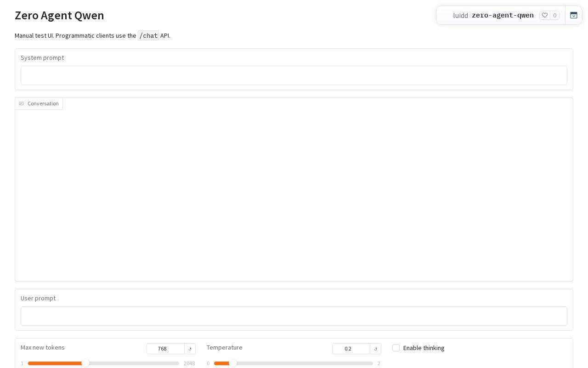Screen dimensions: 588x368
Task: Click the Enable thinking label text
Action: pyautogui.click(x=424, y=348)
